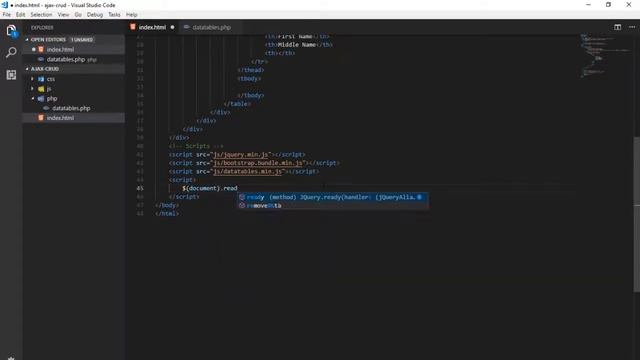Place cursor after $(document).read on line 45

[x=238, y=188]
